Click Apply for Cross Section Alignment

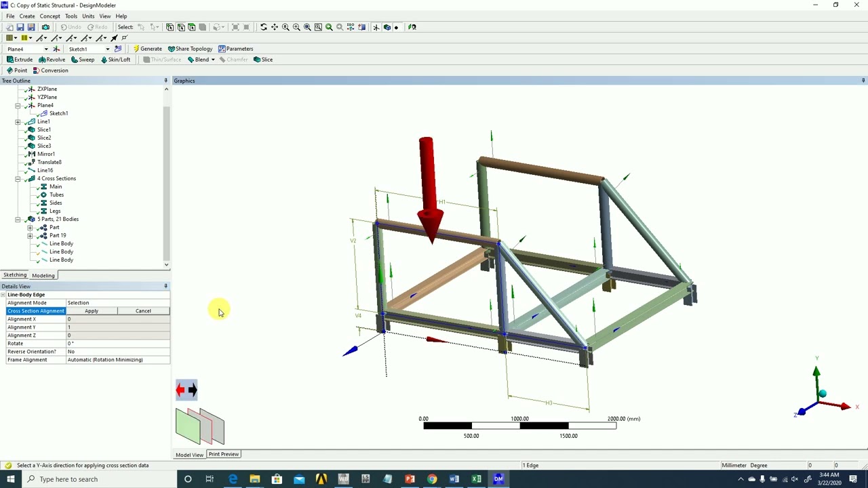point(92,311)
